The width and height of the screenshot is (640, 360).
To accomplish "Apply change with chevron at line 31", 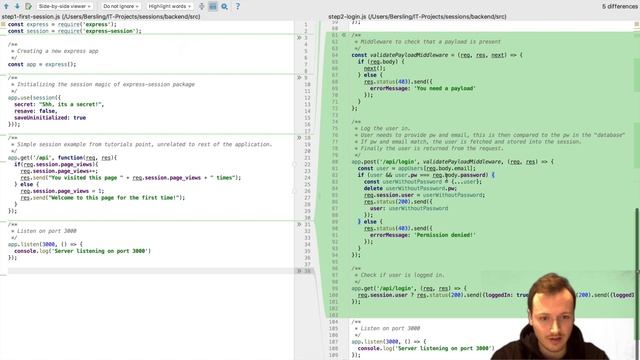I will pyautogui.click(x=299, y=224).
